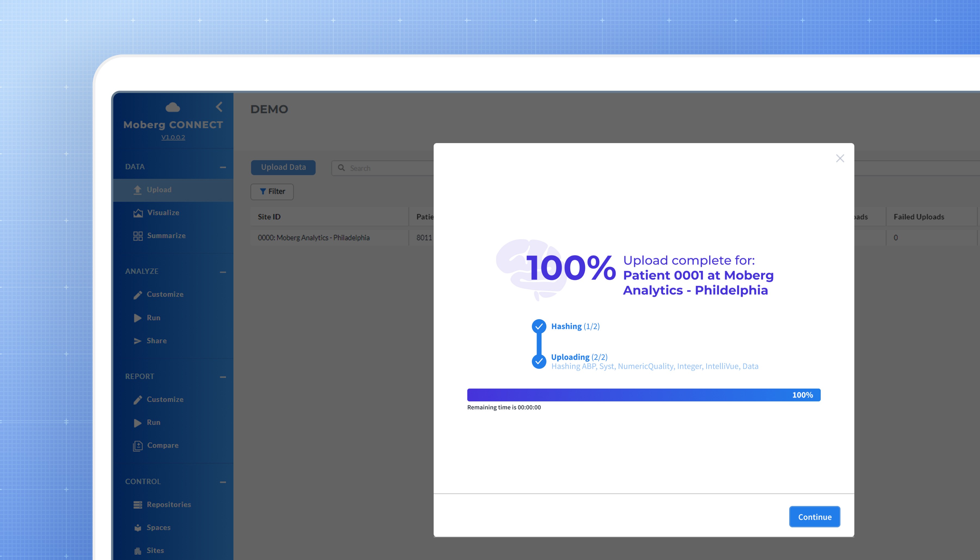The width and height of the screenshot is (980, 560).
Task: Click the Uploading step checkmark circle
Action: 539,362
